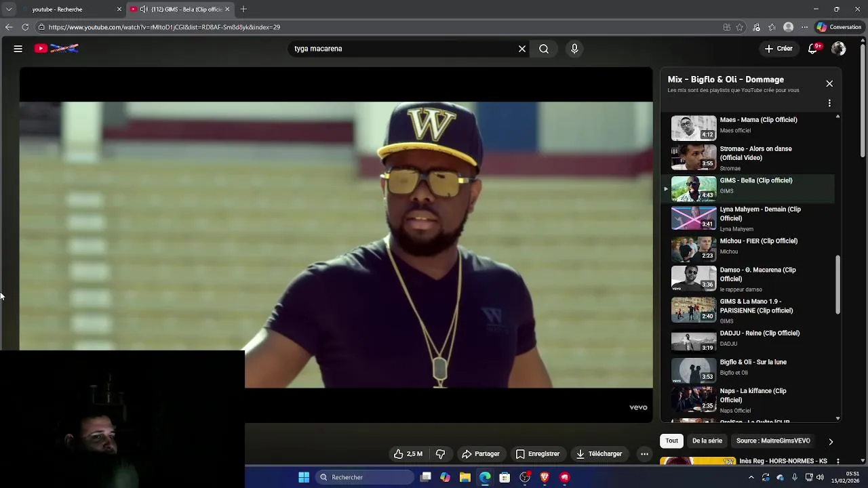Open YouTube account avatar menu

click(839, 49)
